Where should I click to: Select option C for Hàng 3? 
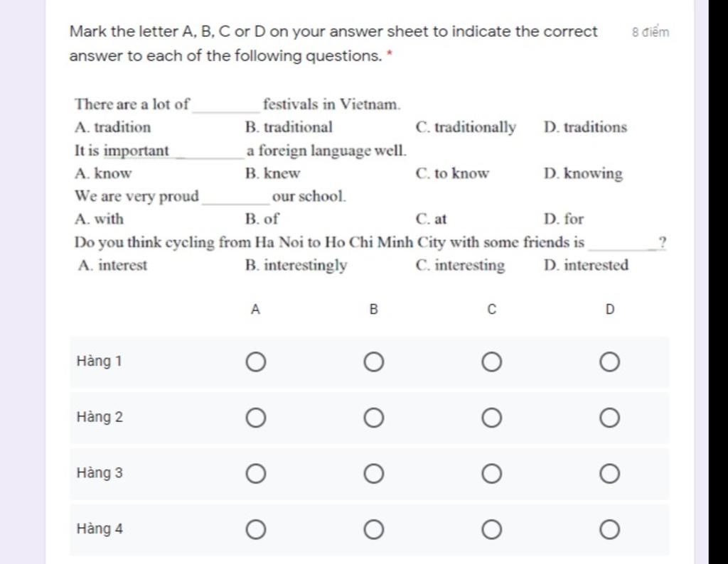click(492, 474)
